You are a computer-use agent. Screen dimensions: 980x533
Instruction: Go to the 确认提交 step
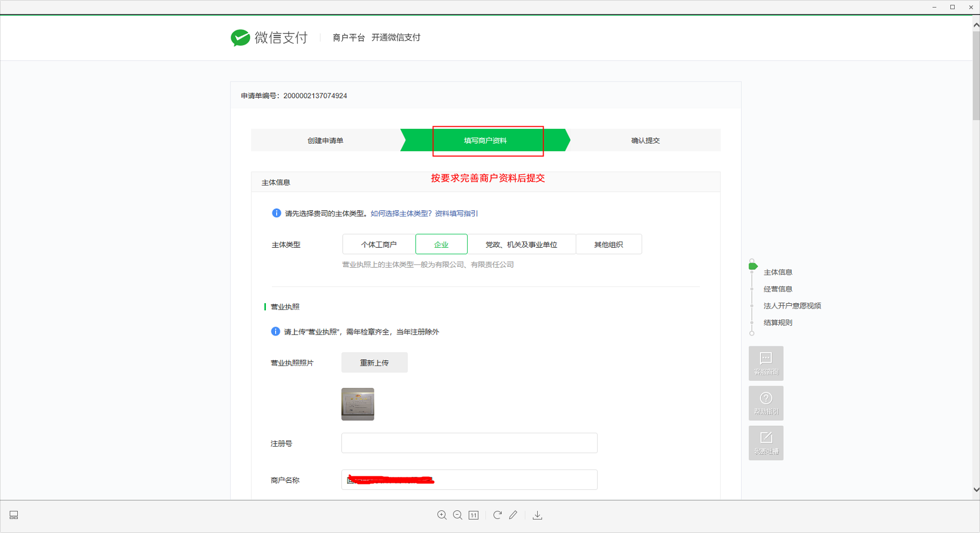click(645, 140)
